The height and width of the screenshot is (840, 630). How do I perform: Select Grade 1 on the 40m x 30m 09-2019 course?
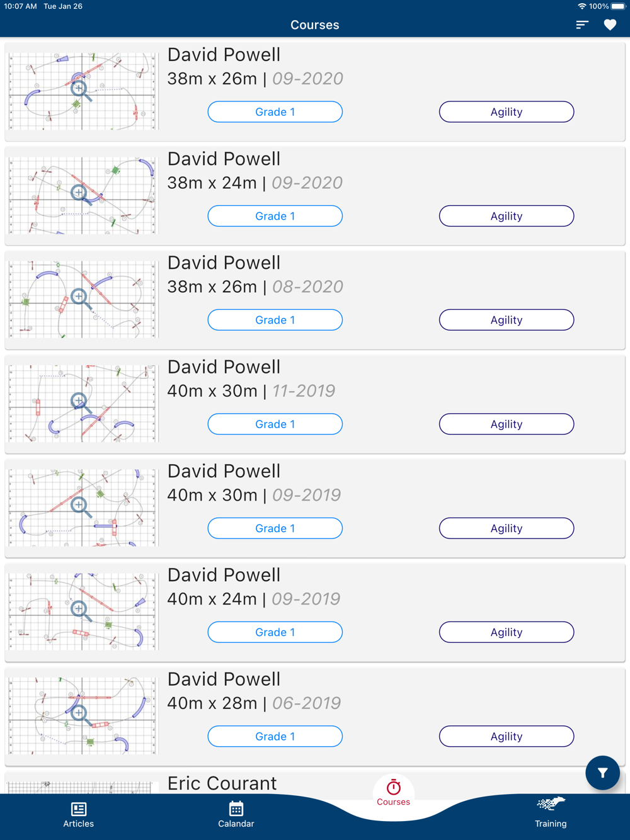click(275, 528)
